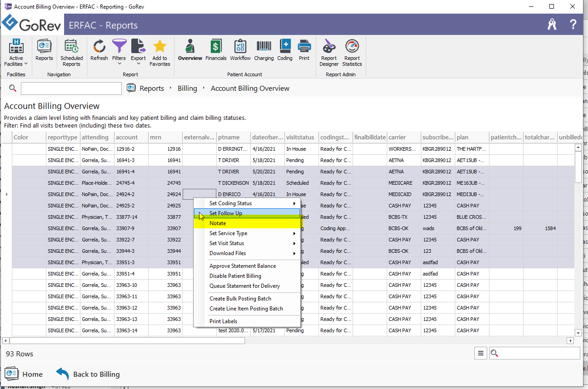
Task: Focus the top report search field
Action: [x=71, y=88]
